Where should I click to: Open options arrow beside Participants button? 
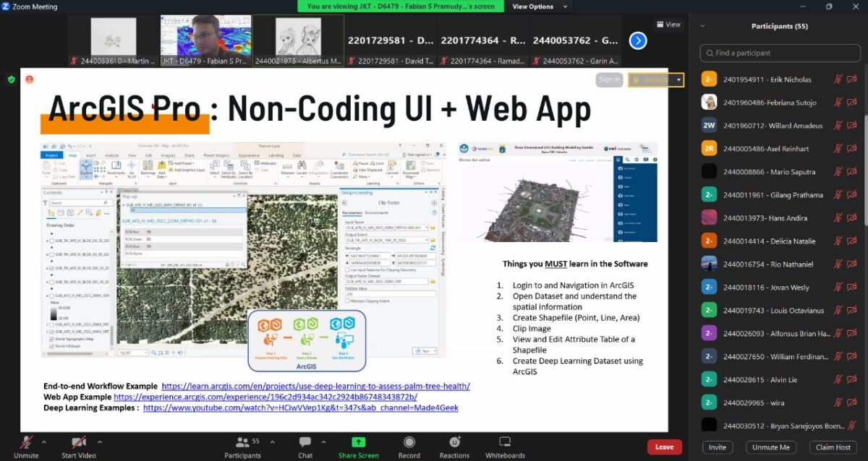tap(274, 441)
